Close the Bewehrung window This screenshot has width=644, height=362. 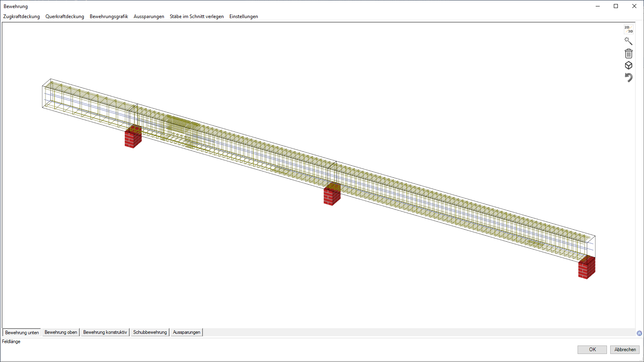634,6
